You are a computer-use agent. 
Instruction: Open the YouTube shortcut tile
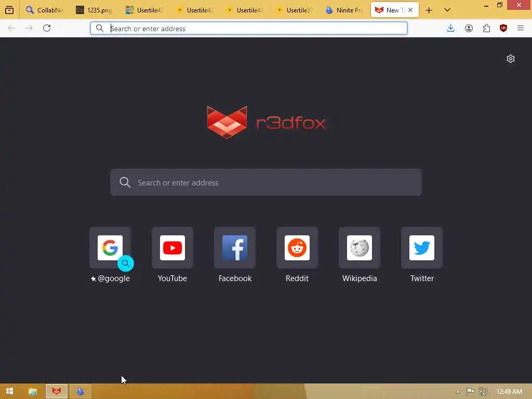172,248
